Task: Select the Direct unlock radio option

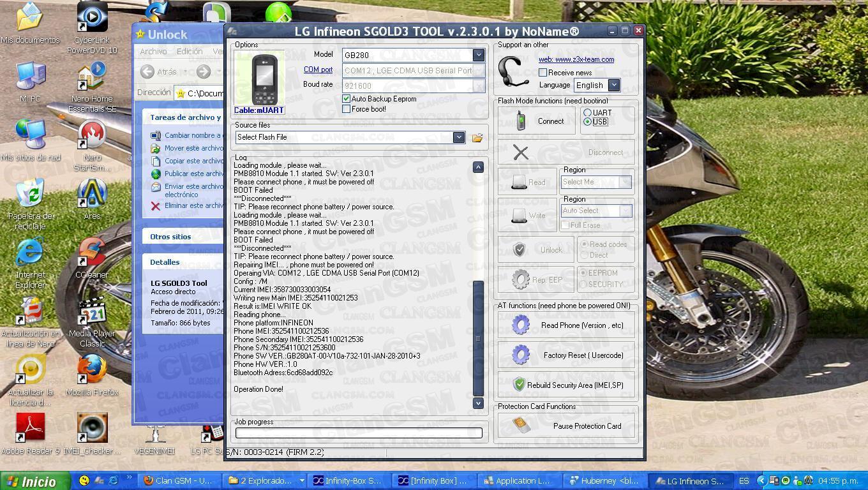Action: [x=584, y=255]
